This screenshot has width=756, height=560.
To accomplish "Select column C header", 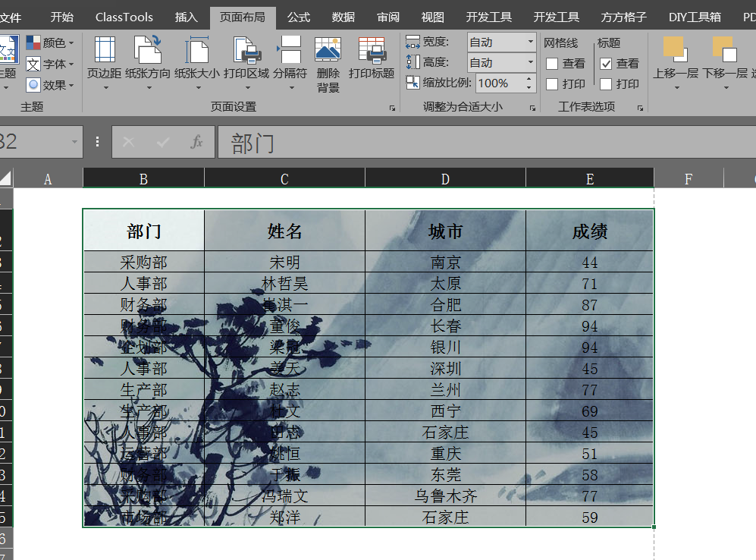I will pyautogui.click(x=284, y=178).
